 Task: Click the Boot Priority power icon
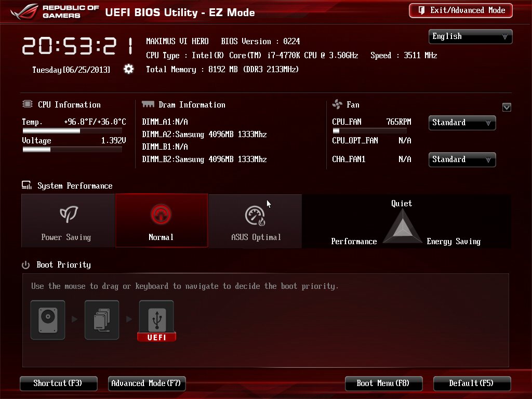(x=26, y=264)
